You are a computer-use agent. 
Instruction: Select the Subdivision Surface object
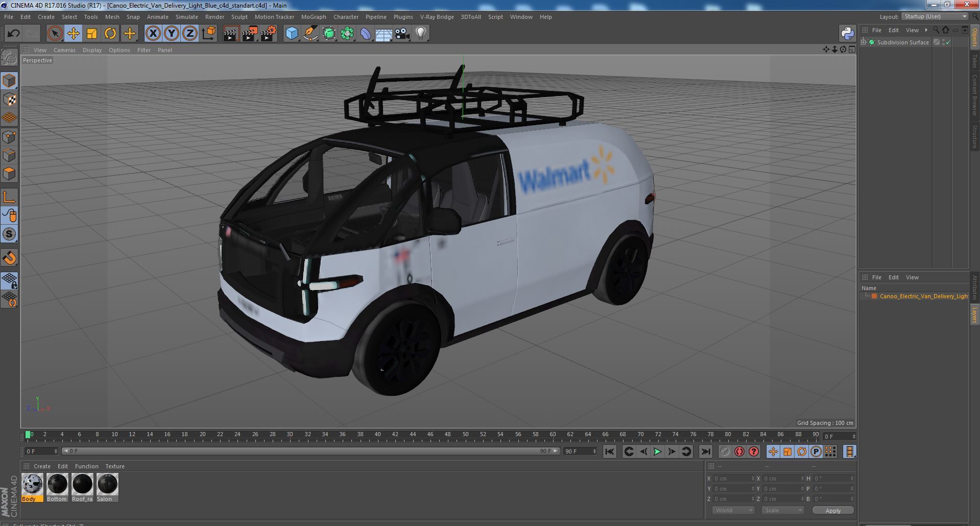pos(903,42)
